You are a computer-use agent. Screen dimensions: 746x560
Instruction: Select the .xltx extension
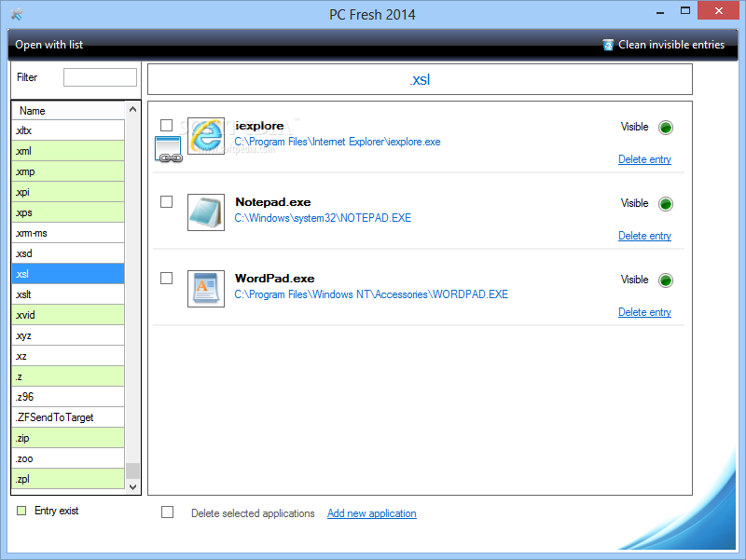tap(68, 130)
